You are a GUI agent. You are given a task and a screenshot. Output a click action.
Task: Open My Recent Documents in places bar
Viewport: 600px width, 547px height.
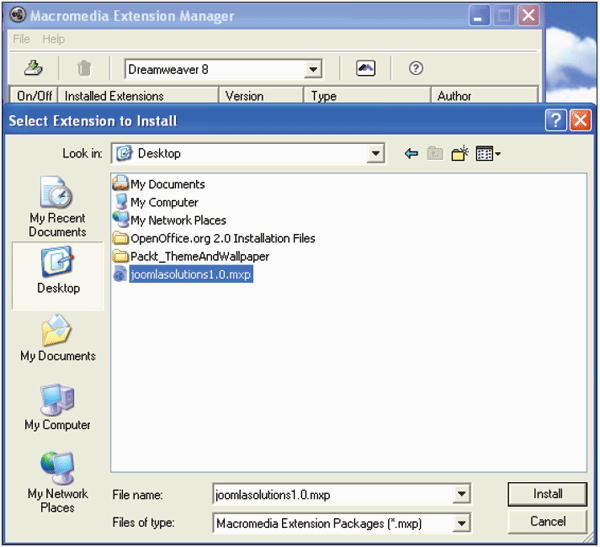tap(57, 207)
